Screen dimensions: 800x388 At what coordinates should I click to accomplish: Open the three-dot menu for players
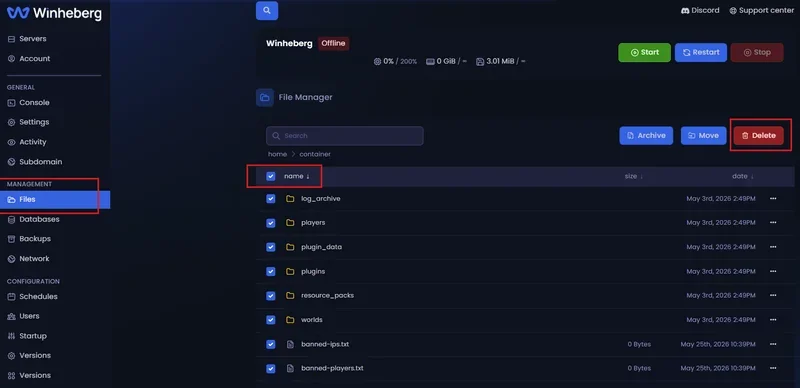click(x=773, y=223)
